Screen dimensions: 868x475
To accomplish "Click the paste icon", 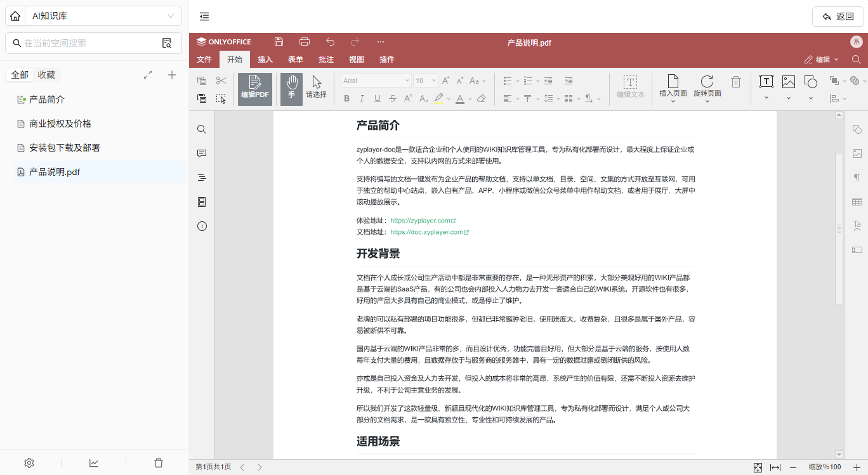I will point(202,98).
